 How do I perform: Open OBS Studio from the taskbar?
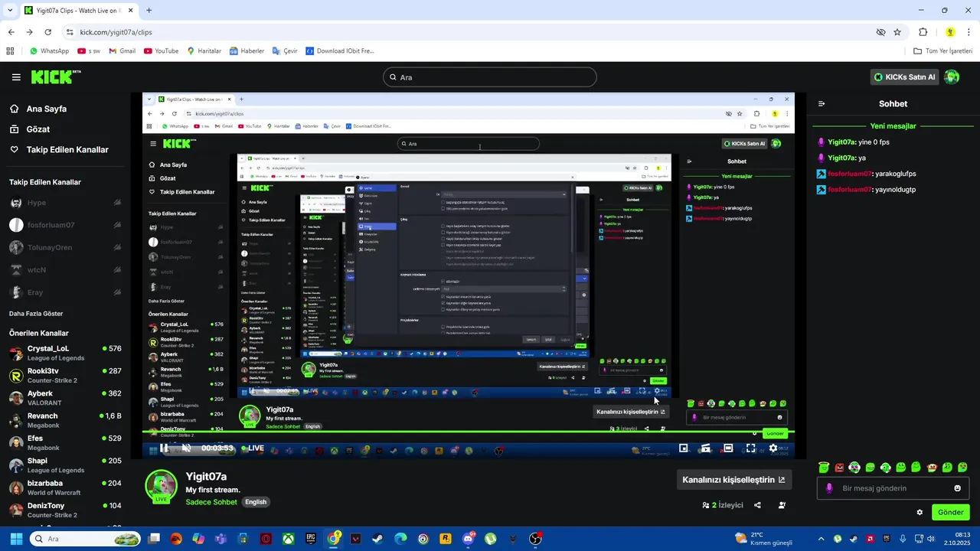coord(535,539)
